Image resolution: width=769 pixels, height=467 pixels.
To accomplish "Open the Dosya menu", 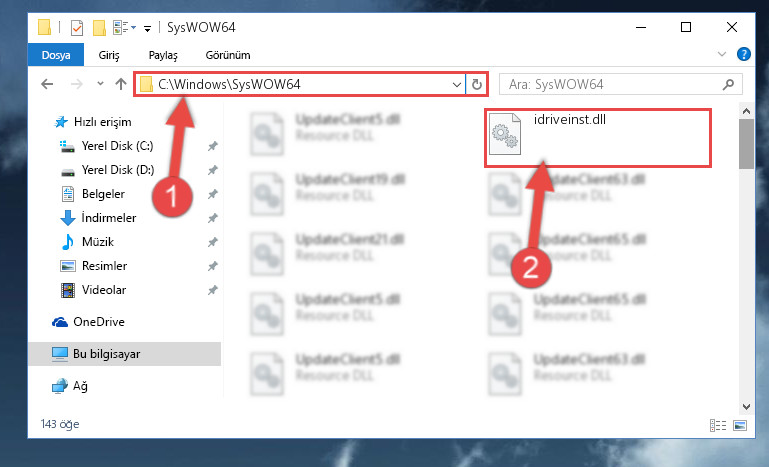I will 55,55.
